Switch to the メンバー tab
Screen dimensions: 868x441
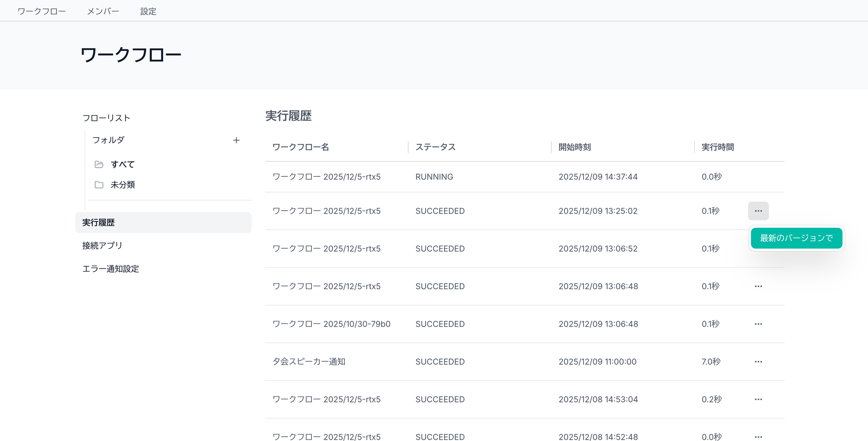(x=103, y=11)
